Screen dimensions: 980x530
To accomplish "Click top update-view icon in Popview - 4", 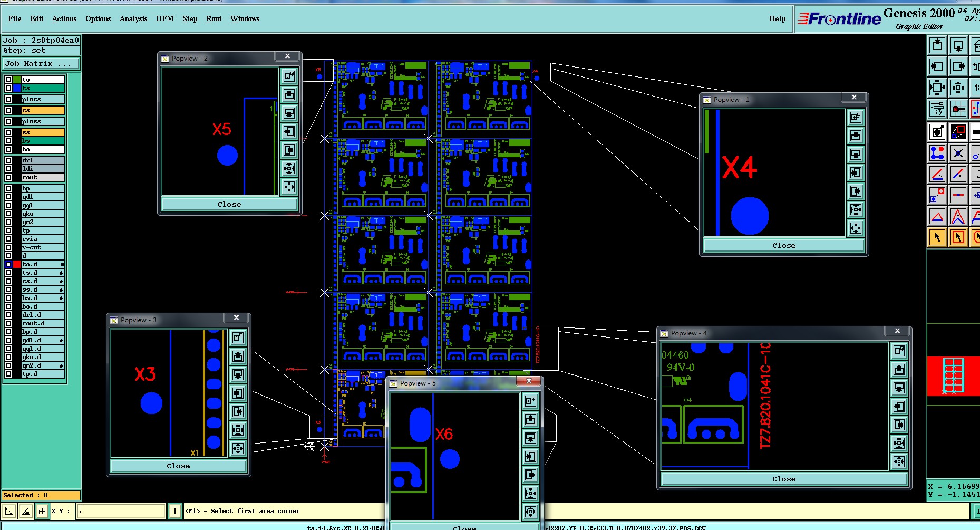I will coord(899,350).
